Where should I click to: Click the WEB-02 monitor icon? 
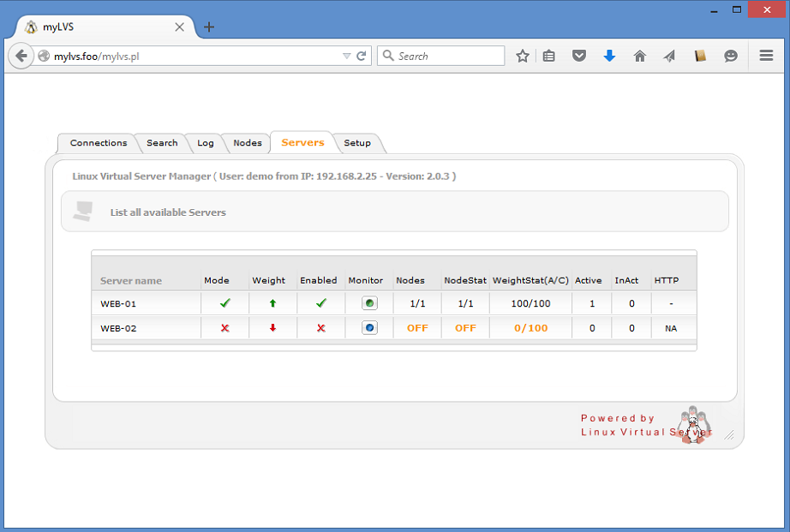coord(369,328)
